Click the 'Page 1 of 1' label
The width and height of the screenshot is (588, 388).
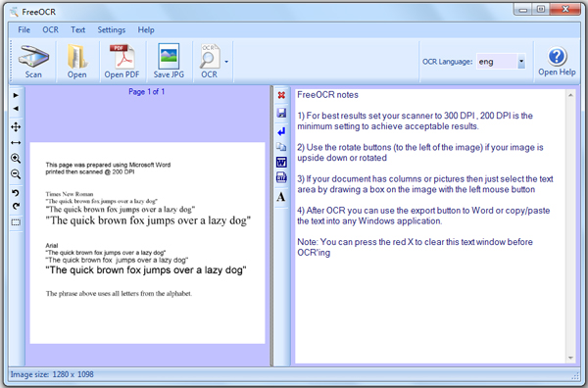(147, 91)
